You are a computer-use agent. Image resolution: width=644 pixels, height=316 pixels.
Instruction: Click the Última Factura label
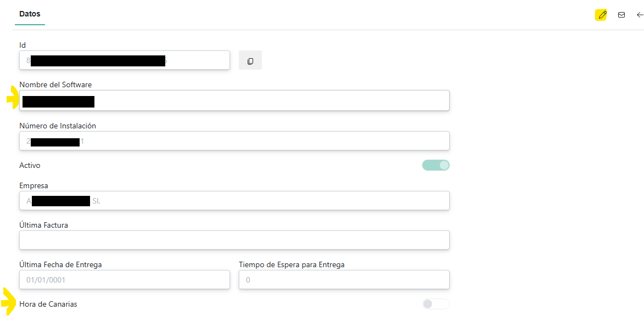(x=43, y=225)
